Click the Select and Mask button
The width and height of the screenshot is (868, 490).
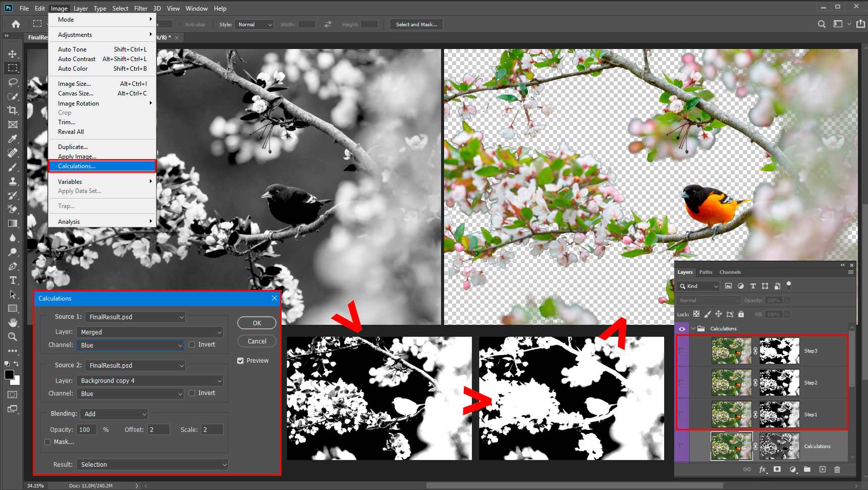pos(416,24)
